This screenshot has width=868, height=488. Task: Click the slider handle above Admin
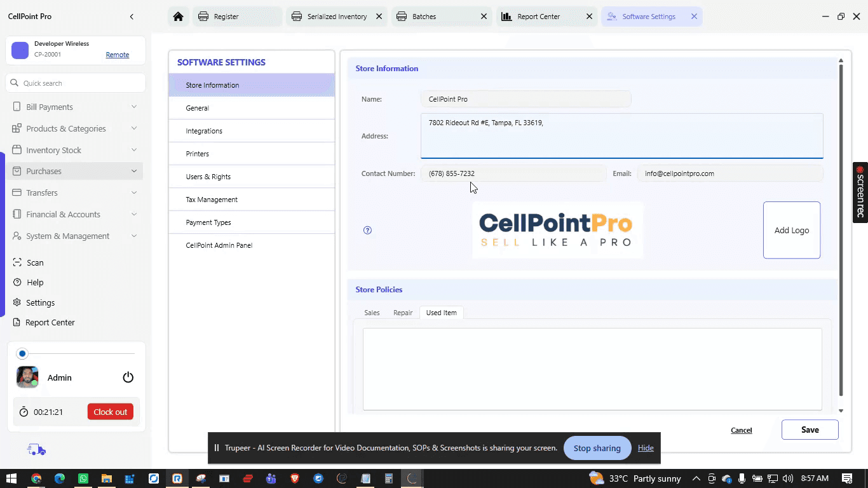tap(22, 353)
